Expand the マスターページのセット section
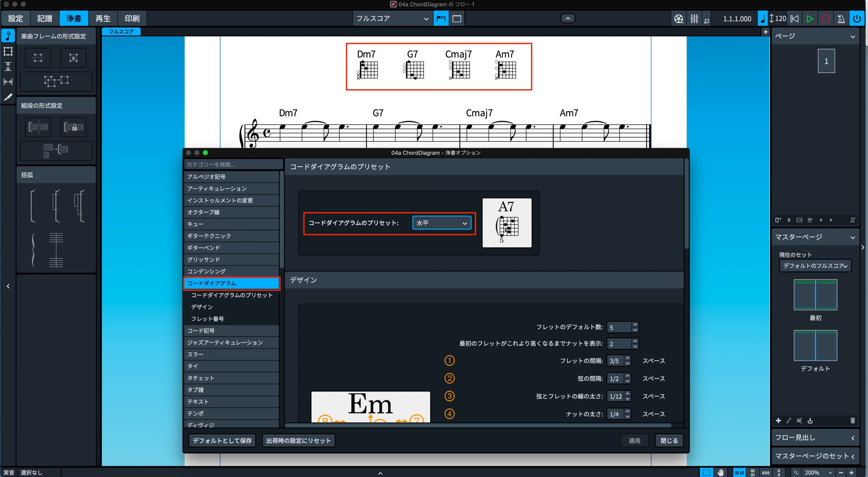The height and width of the screenshot is (477, 868). tap(852, 456)
